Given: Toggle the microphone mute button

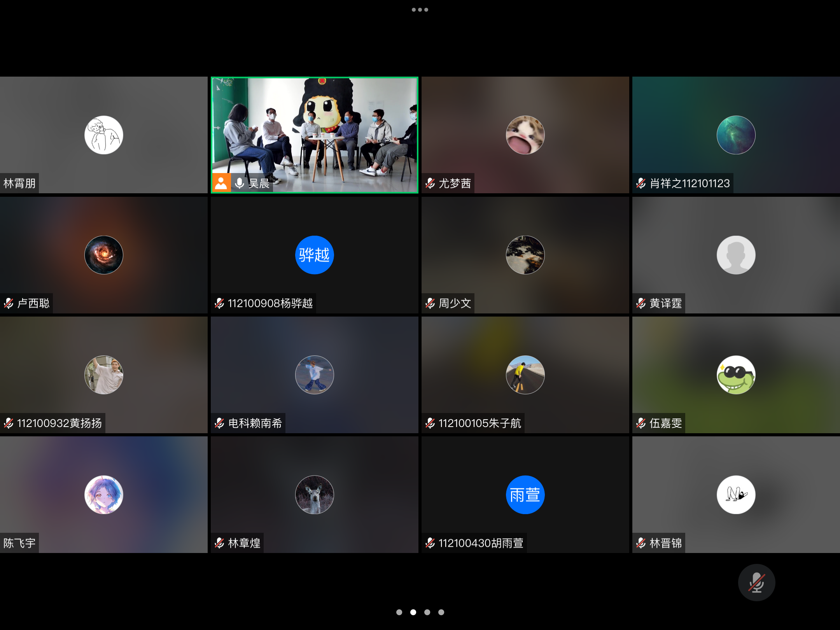Looking at the screenshot, I should (756, 582).
